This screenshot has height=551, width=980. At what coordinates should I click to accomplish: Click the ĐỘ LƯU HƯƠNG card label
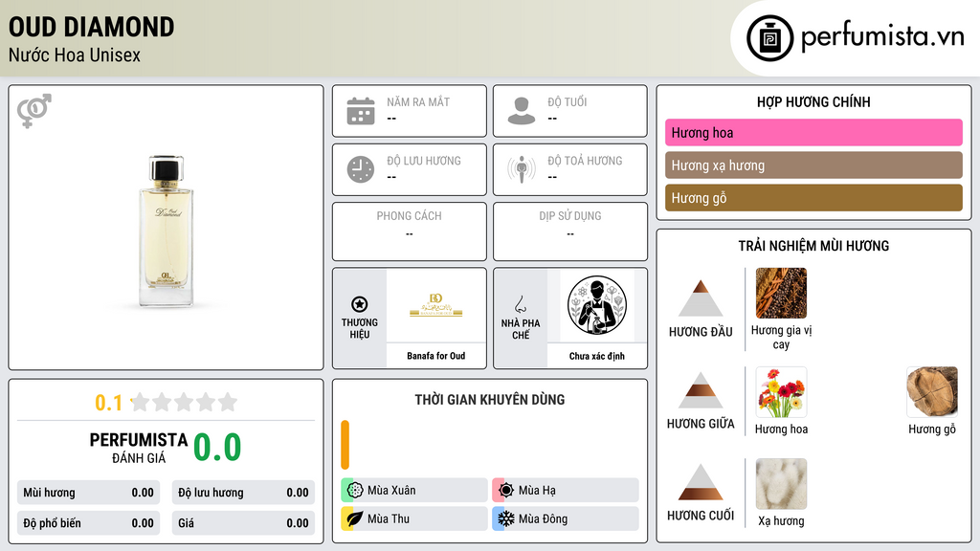pyautogui.click(x=424, y=161)
